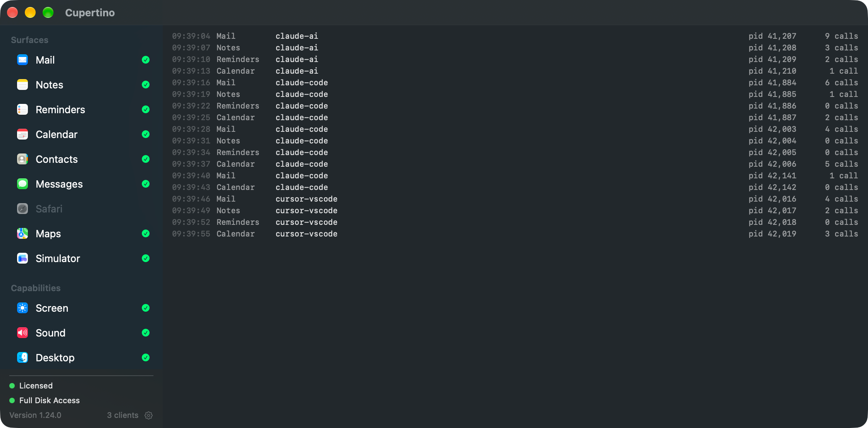This screenshot has width=868, height=428.
Task: Click the Simulator icon
Action: pyautogui.click(x=22, y=258)
